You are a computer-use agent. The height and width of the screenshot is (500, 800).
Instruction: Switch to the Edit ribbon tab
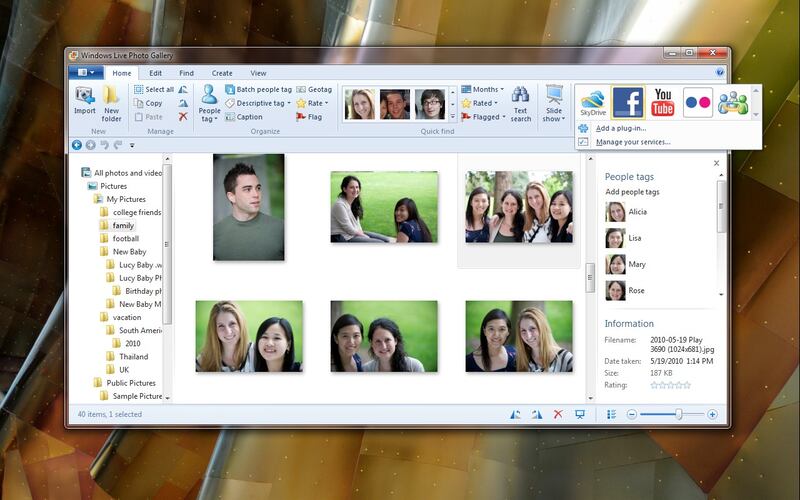[x=155, y=73]
